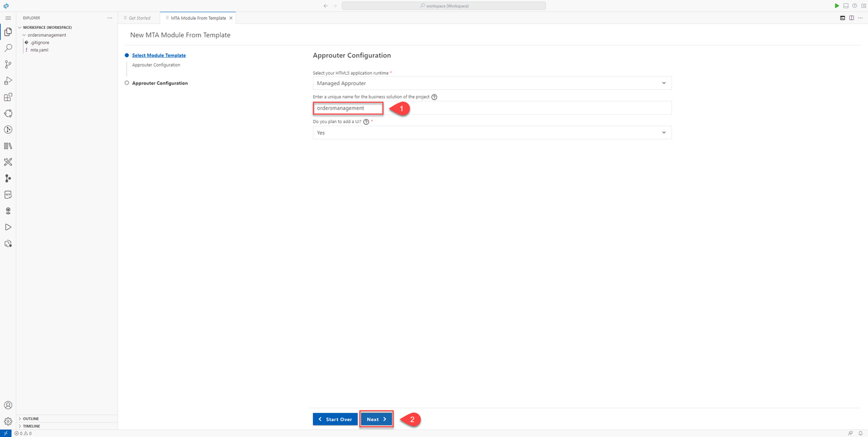The width and height of the screenshot is (868, 437).
Task: Click the notifications bell in status bar
Action: coord(861,433)
